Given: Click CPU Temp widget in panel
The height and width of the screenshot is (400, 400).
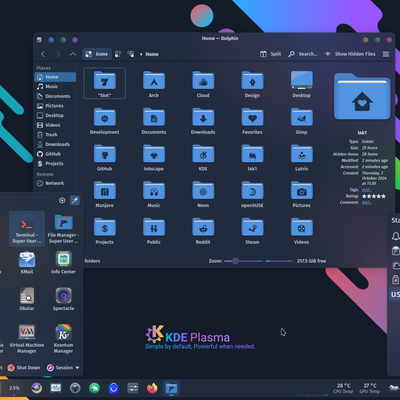Looking at the screenshot, I should click(x=343, y=388).
